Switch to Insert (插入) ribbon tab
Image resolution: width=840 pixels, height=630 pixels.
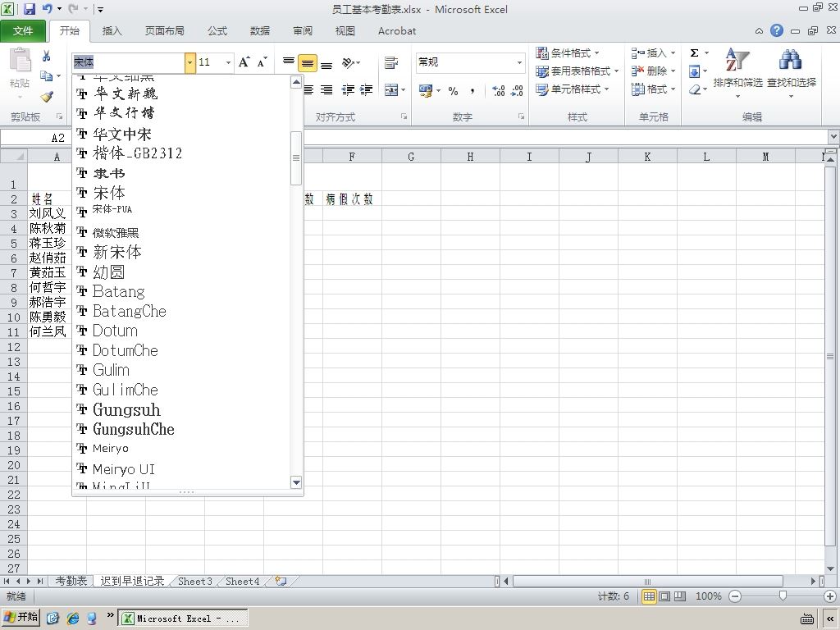[x=112, y=31]
